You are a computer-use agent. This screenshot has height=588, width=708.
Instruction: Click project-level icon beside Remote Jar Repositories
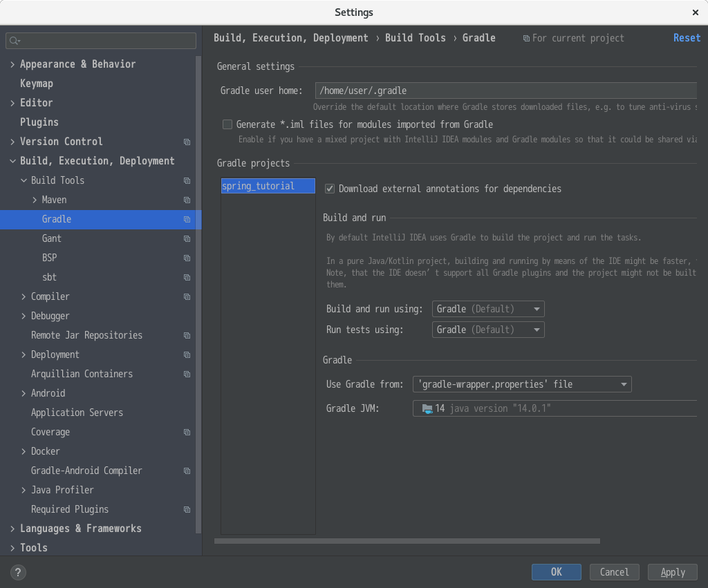[x=187, y=335]
